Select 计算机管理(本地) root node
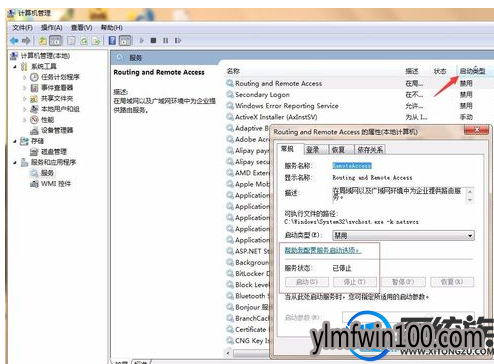This screenshot has width=494, height=364. 45,56
